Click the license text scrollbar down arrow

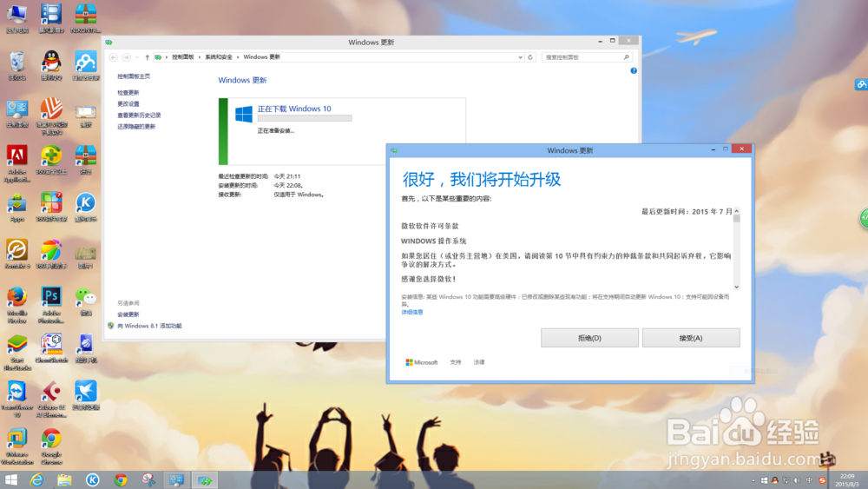pos(736,287)
